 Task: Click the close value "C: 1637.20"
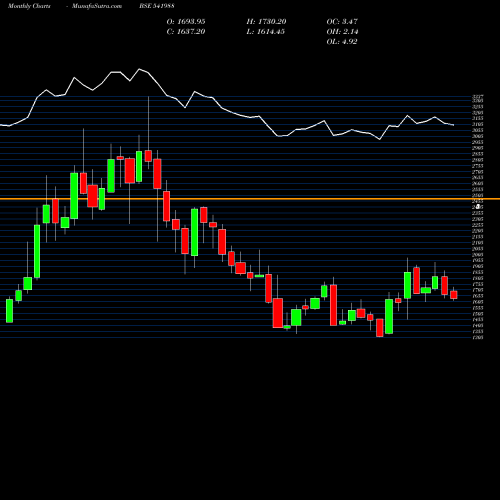click(x=186, y=32)
